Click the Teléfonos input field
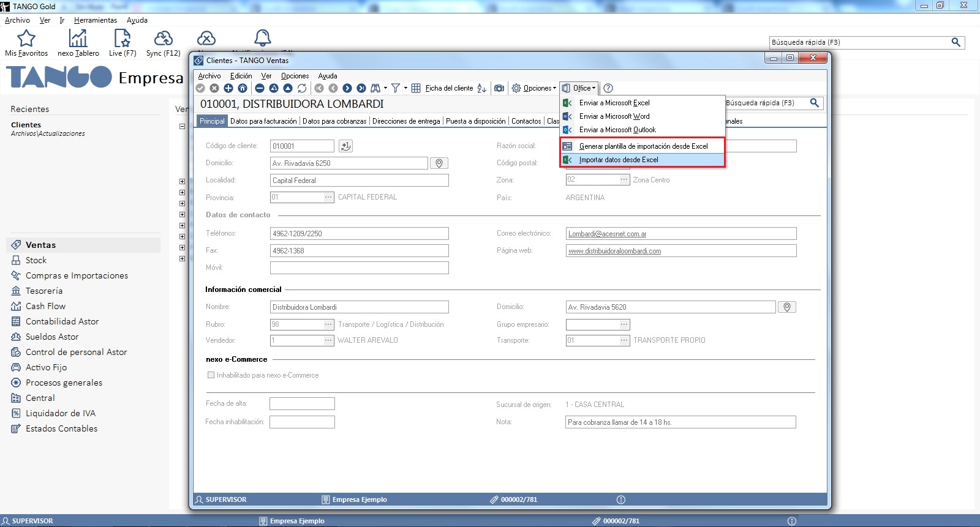 359,234
